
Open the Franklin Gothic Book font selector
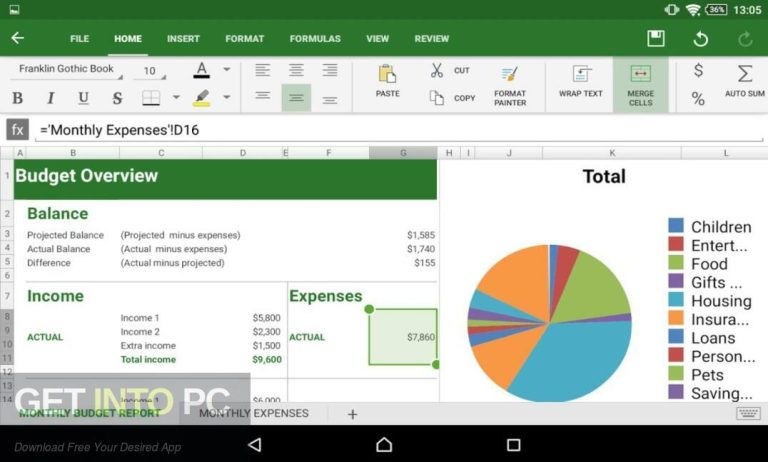click(66, 70)
